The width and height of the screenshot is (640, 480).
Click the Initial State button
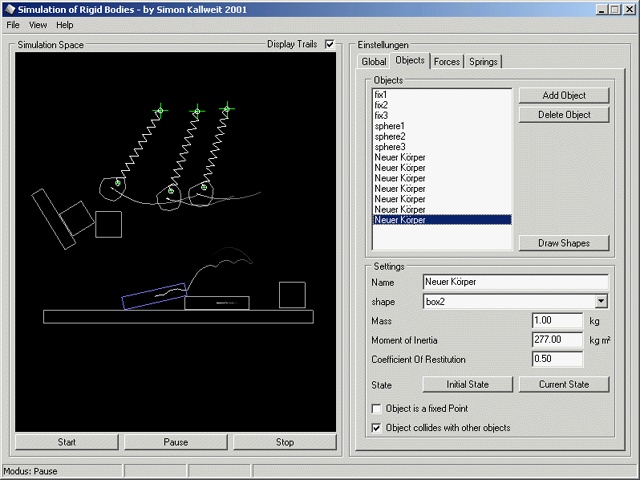point(468,384)
